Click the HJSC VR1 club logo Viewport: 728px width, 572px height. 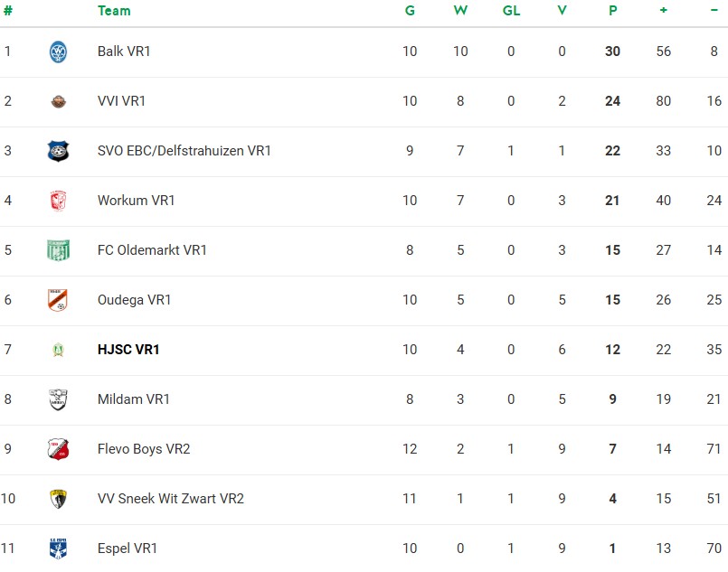(58, 350)
